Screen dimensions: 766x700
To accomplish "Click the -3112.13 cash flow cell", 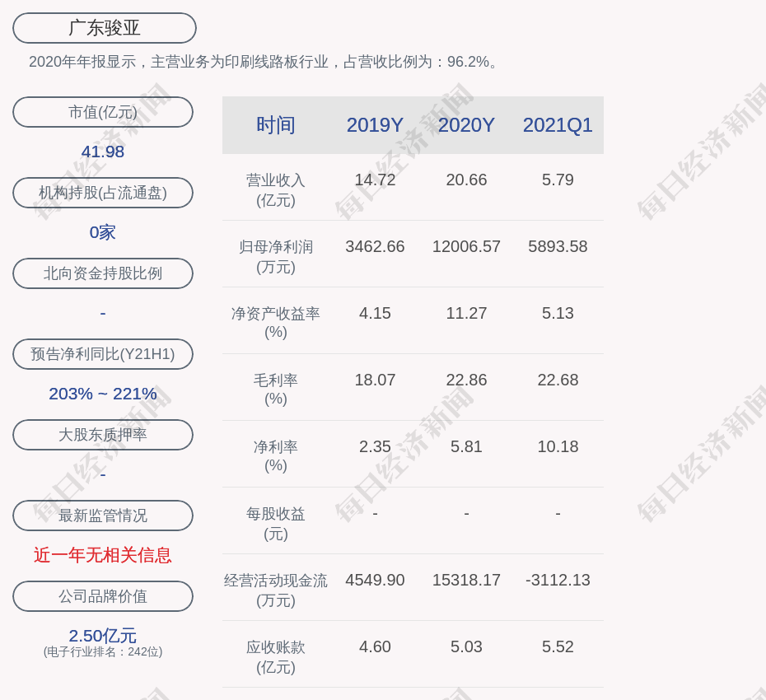I will (558, 580).
